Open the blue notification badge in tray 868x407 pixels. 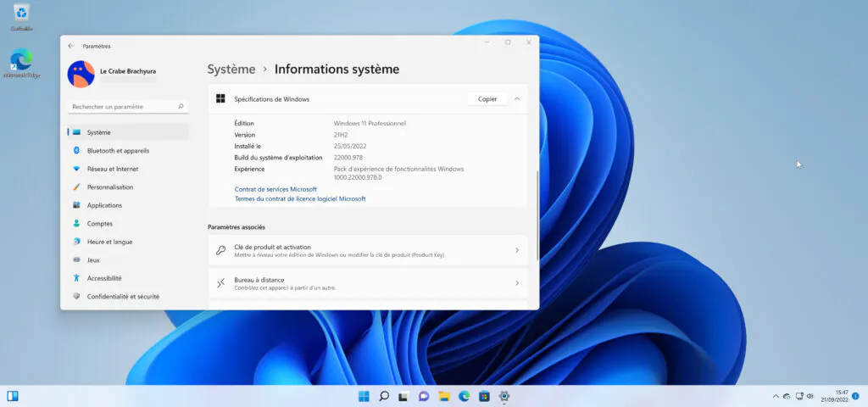[x=856, y=396]
